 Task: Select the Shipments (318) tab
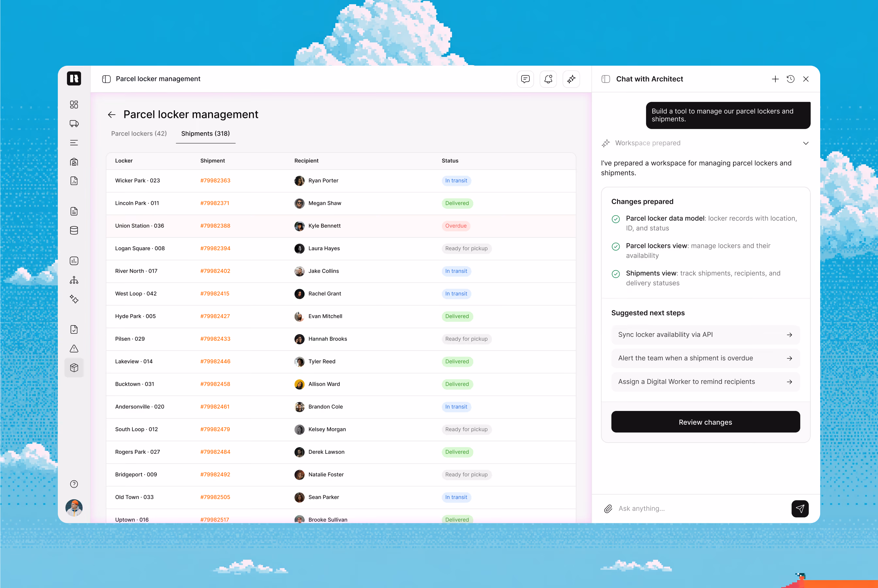click(x=205, y=134)
